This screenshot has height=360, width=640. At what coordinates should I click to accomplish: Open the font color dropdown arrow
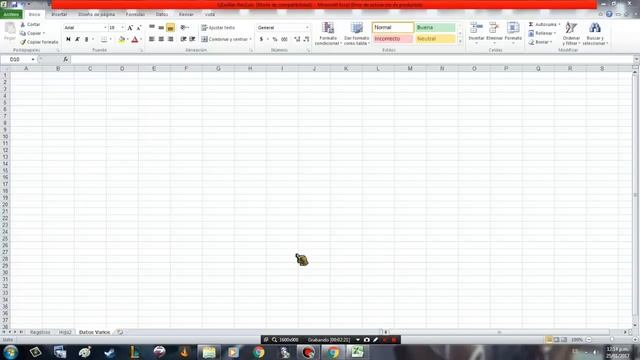click(141, 40)
